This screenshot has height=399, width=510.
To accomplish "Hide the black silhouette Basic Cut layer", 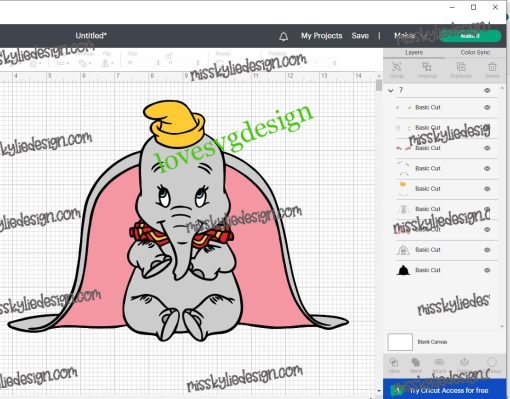I will 487,270.
